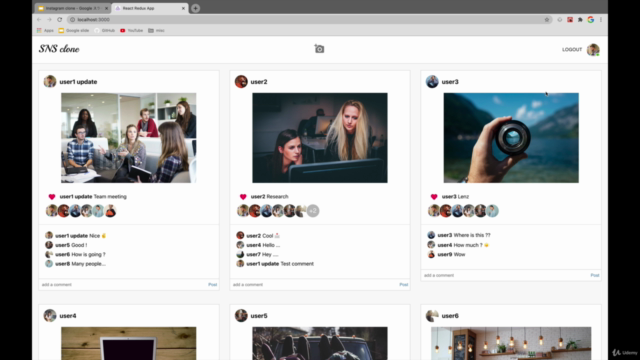Open the Google slide bookmark
The width and height of the screenshot is (640, 360).
tap(73, 31)
